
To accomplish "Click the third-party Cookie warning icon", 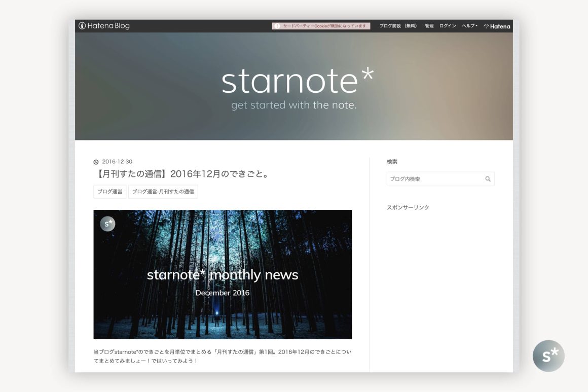I will 277,26.
